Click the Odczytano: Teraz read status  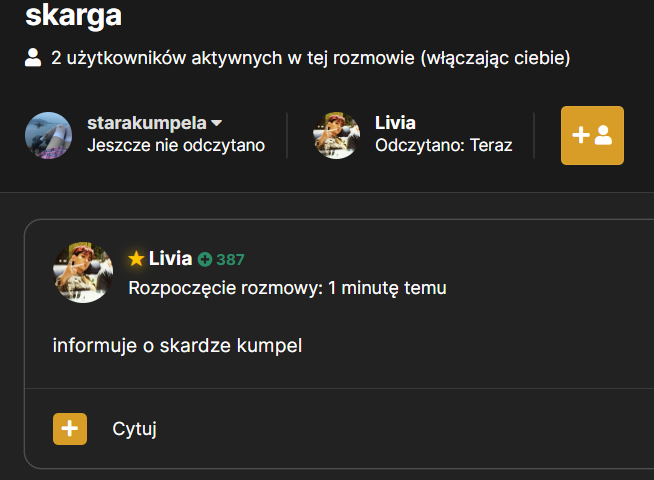click(443, 145)
